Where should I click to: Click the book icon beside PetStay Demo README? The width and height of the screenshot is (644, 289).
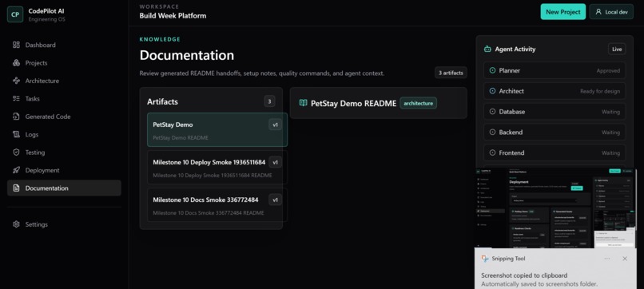point(303,103)
